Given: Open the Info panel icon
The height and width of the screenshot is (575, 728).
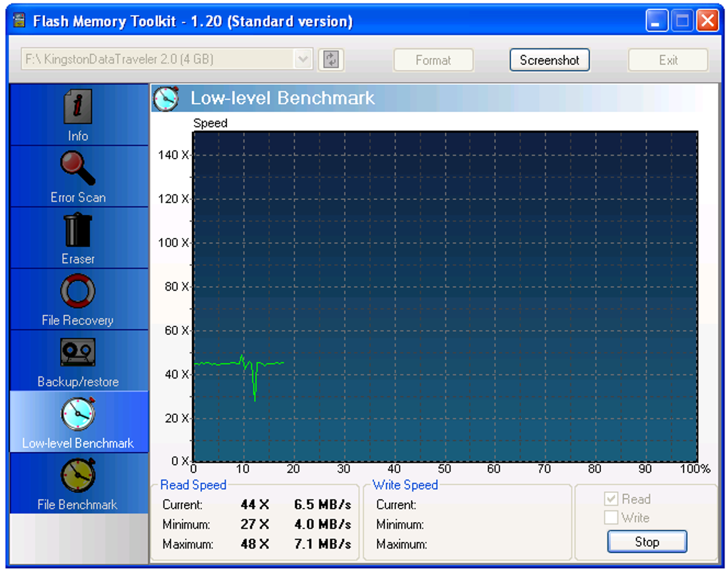Looking at the screenshot, I should click(78, 106).
